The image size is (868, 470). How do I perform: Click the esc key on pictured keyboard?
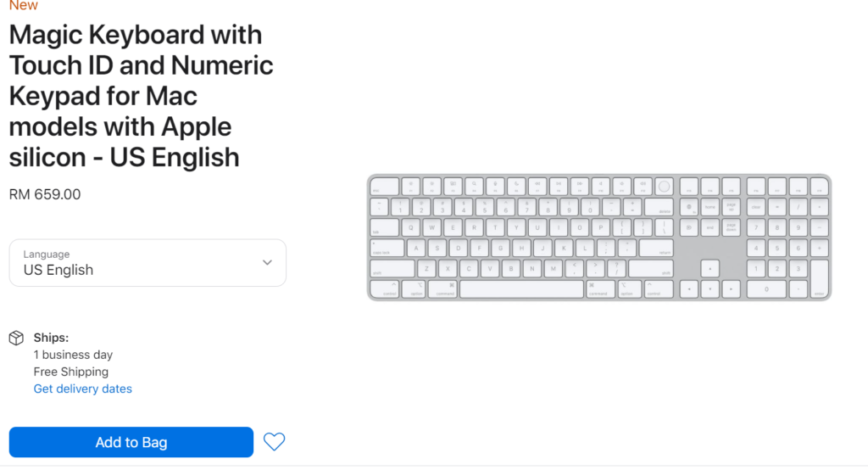coord(385,187)
